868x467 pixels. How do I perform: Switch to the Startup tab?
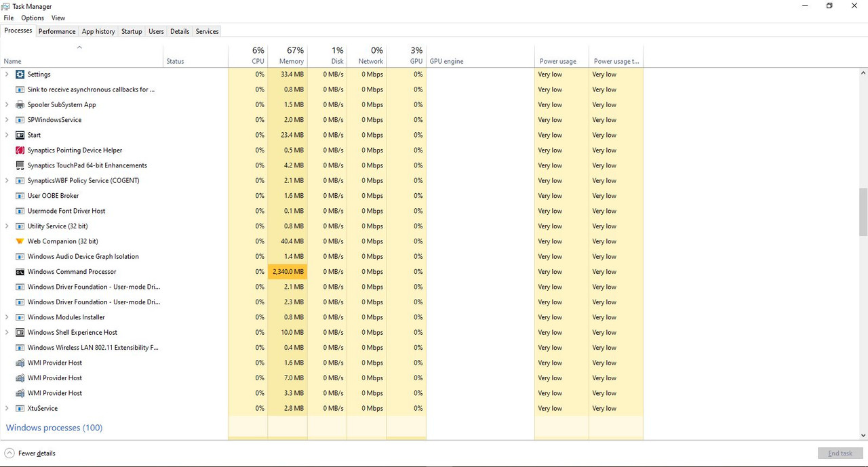click(x=132, y=31)
